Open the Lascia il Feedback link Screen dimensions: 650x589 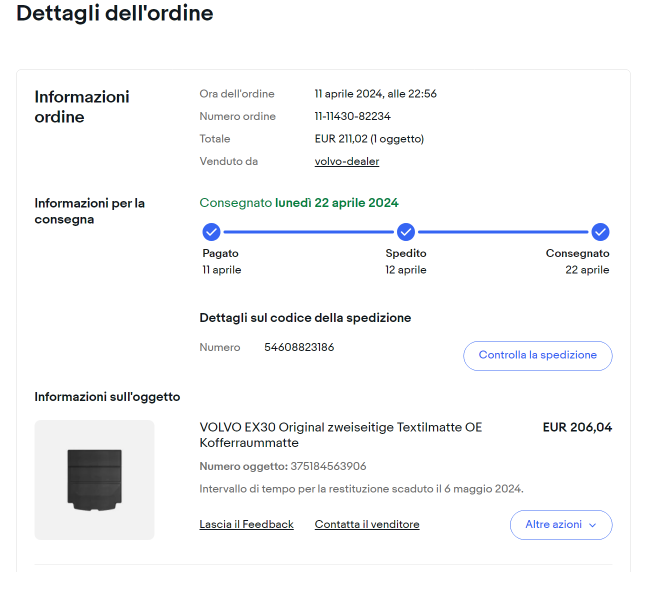246,524
